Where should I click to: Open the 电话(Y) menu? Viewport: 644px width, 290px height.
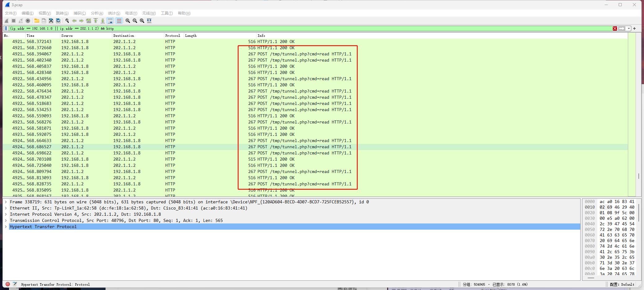pos(131,13)
